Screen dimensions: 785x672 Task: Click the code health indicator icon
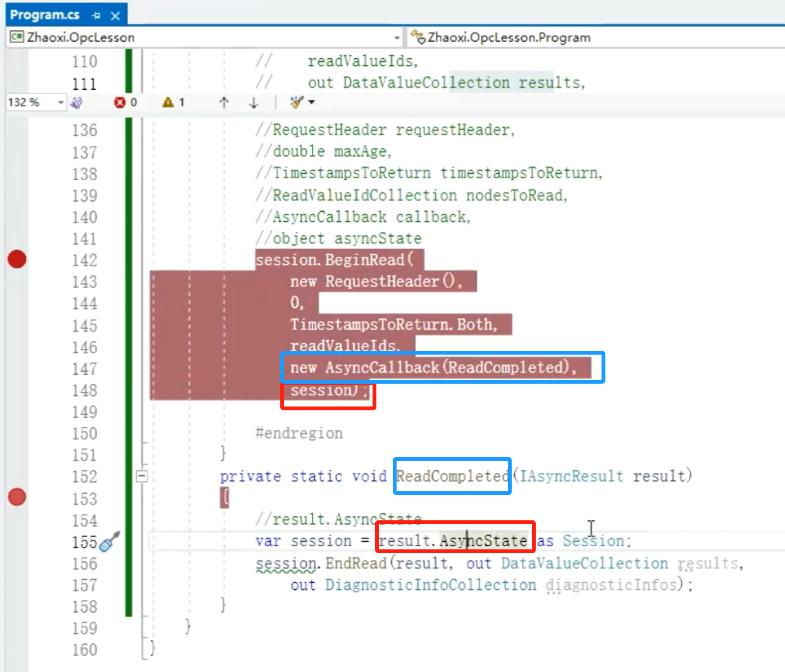point(77,102)
